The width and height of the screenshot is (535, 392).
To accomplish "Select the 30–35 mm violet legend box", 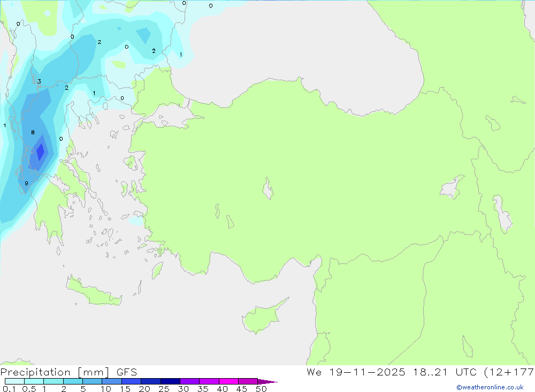I will click(x=189, y=381).
